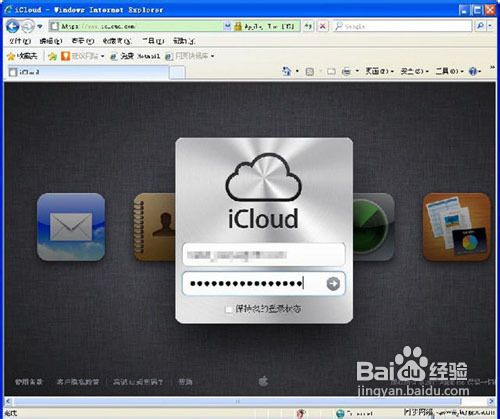Open the 页面 (Page) command dropdown
500x419 pixels.
379,71
